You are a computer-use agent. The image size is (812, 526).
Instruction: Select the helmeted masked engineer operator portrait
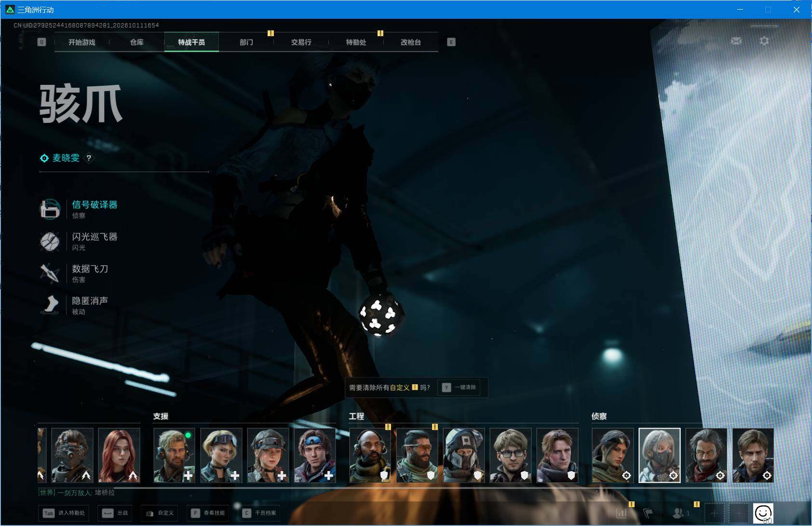463,456
